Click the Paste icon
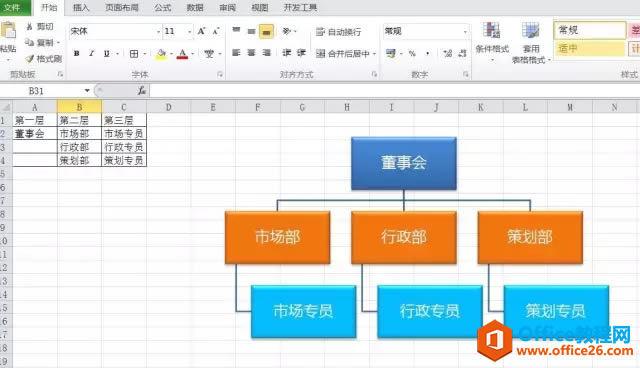Screen dimensions: 640x368 coord(8,31)
